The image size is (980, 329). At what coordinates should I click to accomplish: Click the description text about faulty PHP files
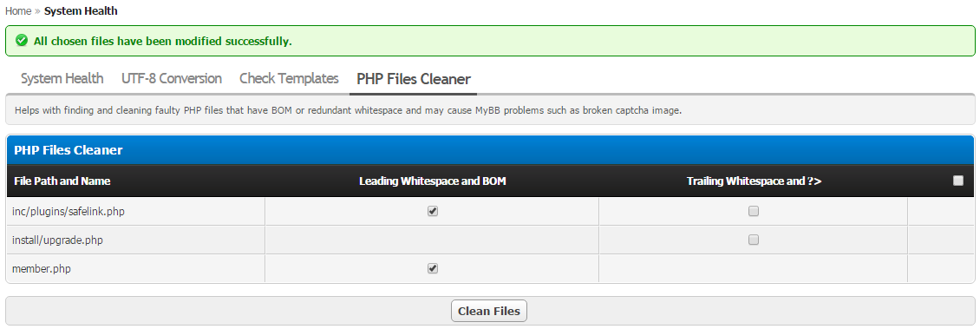(x=348, y=110)
